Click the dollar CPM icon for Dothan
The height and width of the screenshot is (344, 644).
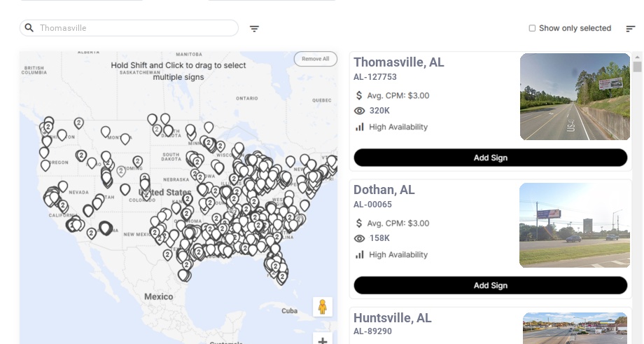[360, 223]
